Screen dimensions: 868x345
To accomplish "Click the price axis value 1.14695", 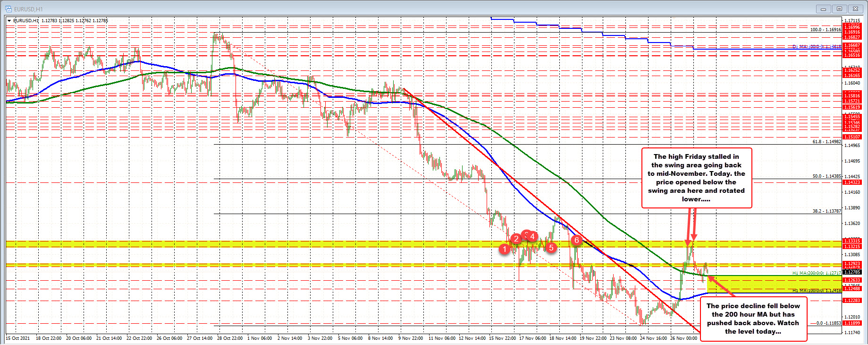I will coord(852,161).
